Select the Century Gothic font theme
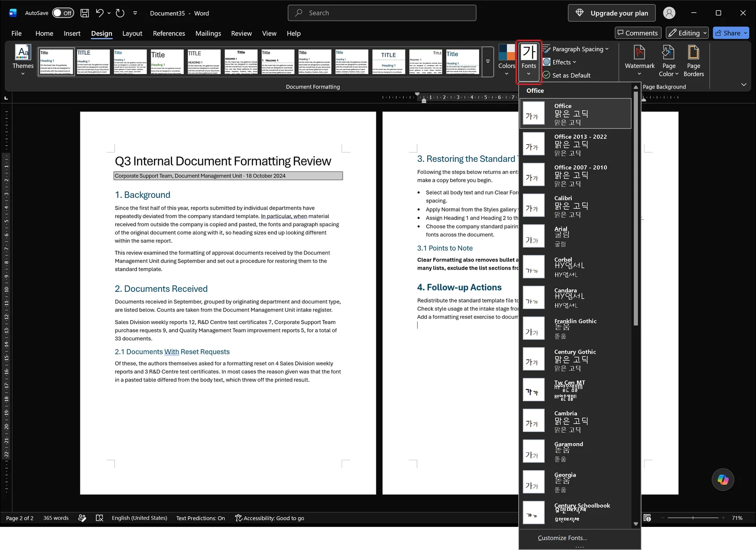The height and width of the screenshot is (550, 756). [576, 359]
